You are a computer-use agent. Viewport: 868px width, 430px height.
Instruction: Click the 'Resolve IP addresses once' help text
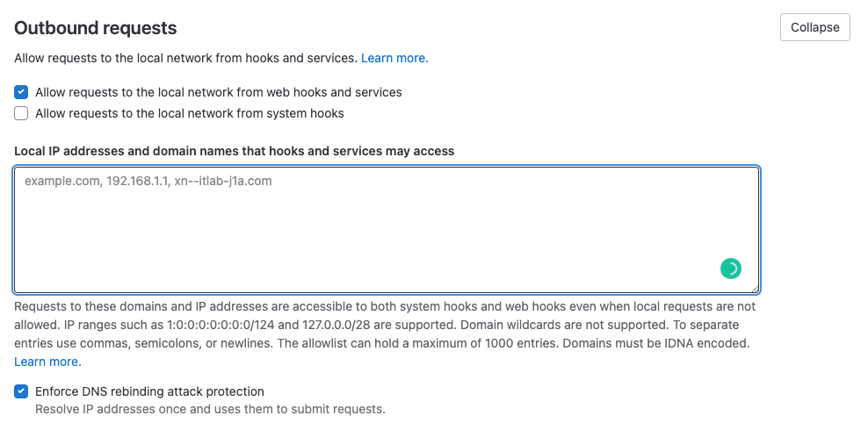point(210,410)
